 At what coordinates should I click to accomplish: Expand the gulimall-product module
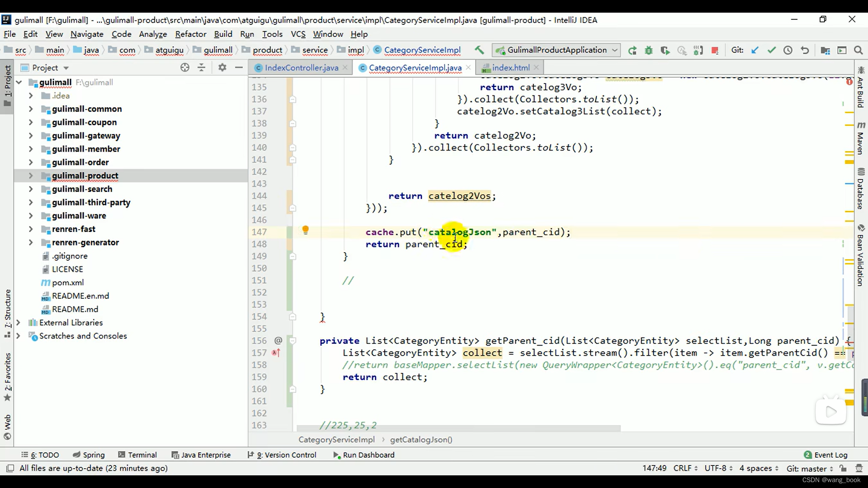(31, 176)
